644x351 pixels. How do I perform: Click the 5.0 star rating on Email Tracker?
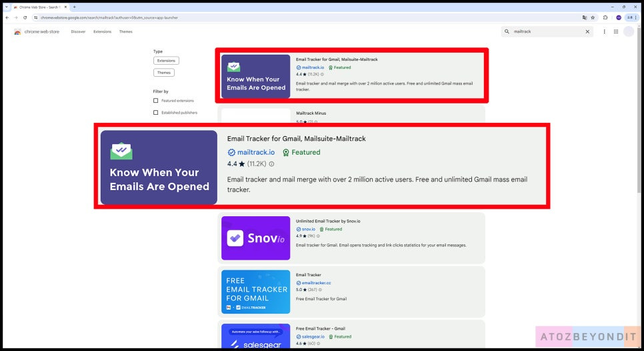(x=301, y=290)
